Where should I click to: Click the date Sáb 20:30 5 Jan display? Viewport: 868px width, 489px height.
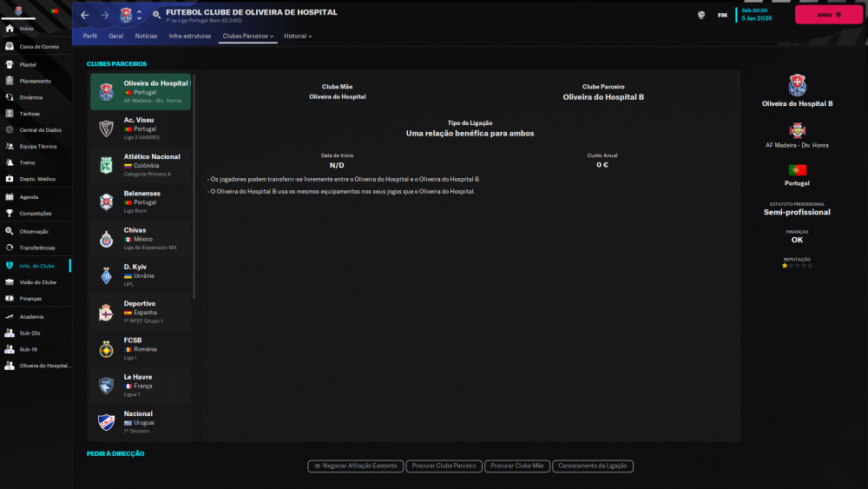coord(756,15)
